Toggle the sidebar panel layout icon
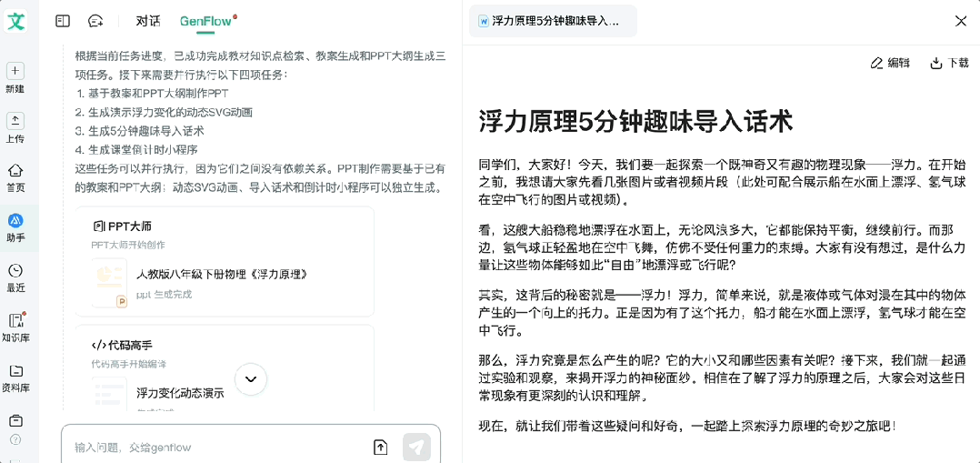Viewport: 980px width, 463px height. [x=63, y=21]
